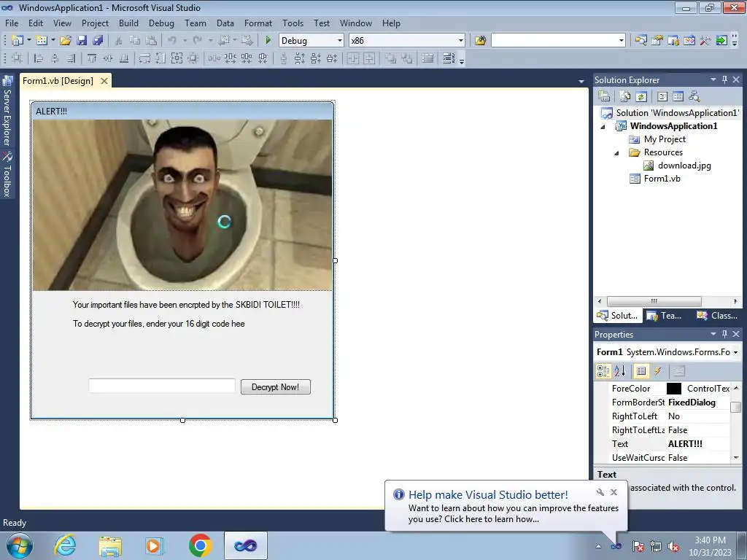Click the Open File folder icon
The image size is (747, 560).
[66, 41]
